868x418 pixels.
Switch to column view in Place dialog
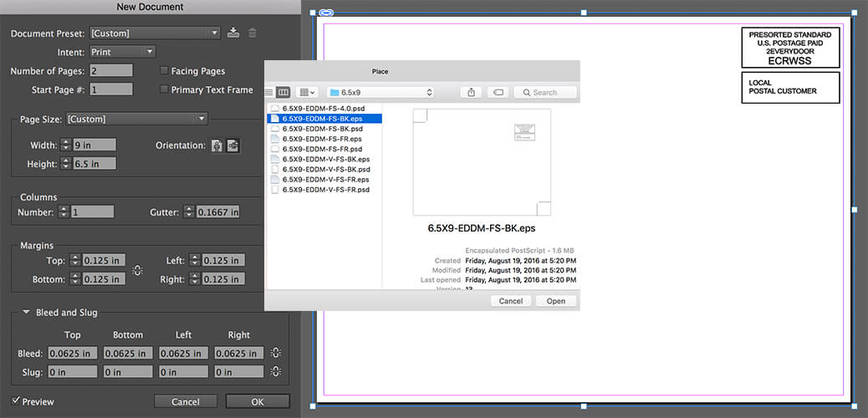(x=283, y=92)
